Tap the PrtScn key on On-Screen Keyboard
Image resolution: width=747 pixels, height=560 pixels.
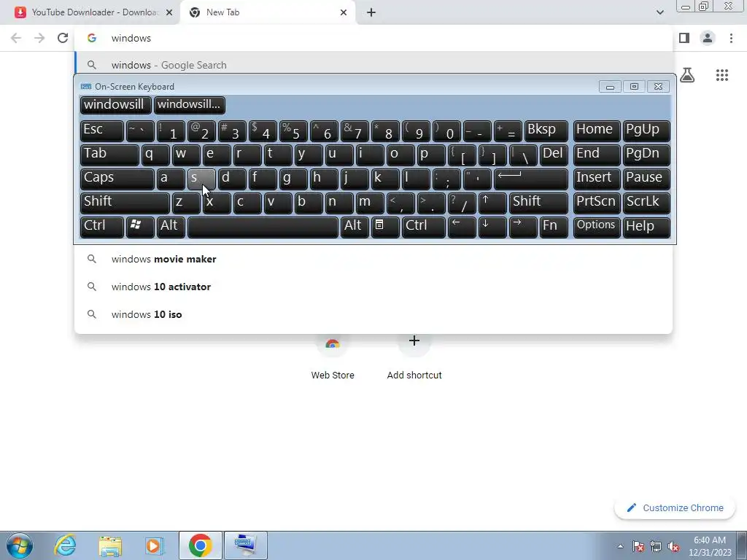(x=597, y=203)
